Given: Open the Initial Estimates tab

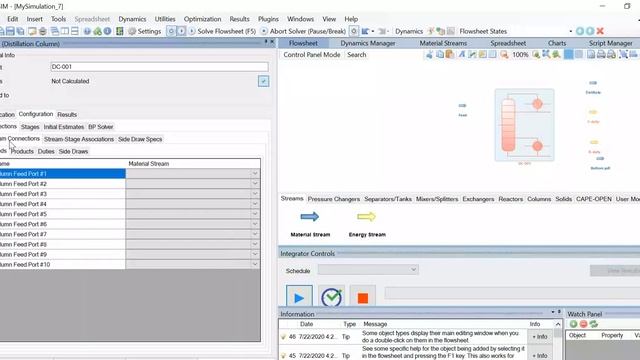Looking at the screenshot, I should tap(64, 127).
